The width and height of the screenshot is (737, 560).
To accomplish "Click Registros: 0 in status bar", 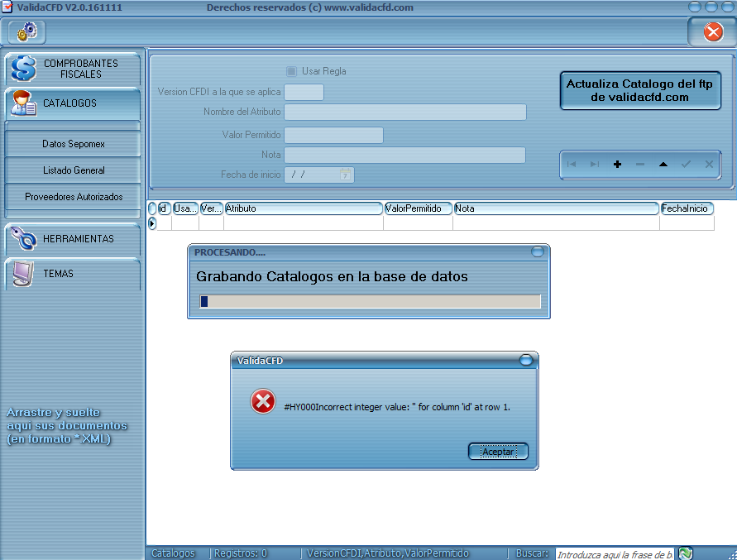I will [x=241, y=553].
